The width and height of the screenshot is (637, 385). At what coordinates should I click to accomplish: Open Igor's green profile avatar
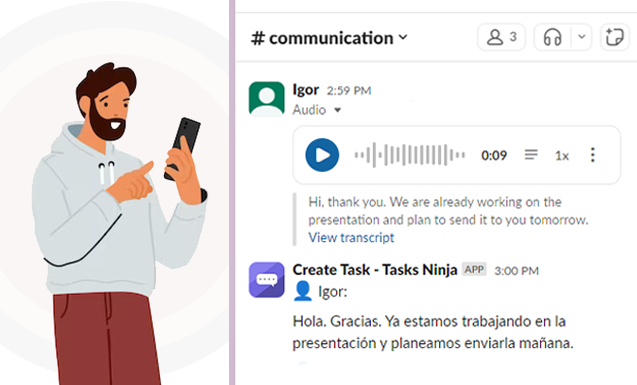(266, 99)
